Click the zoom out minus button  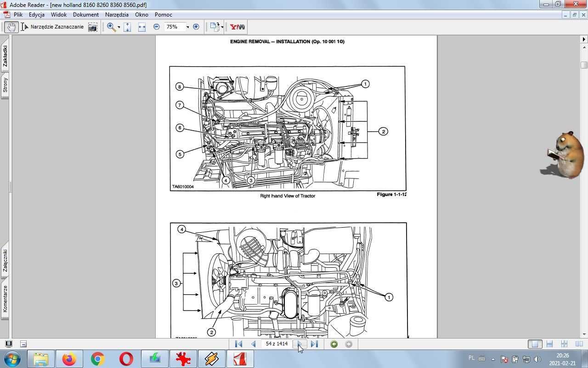[157, 27]
